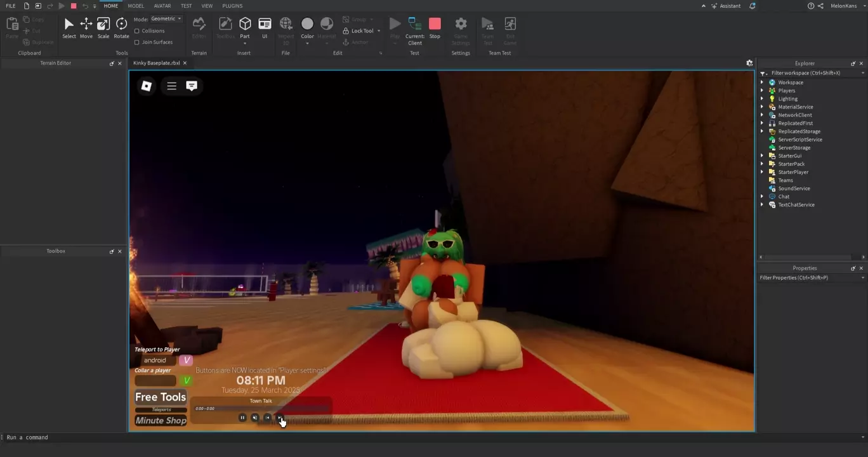Open the Minute Shop button

coord(161,421)
